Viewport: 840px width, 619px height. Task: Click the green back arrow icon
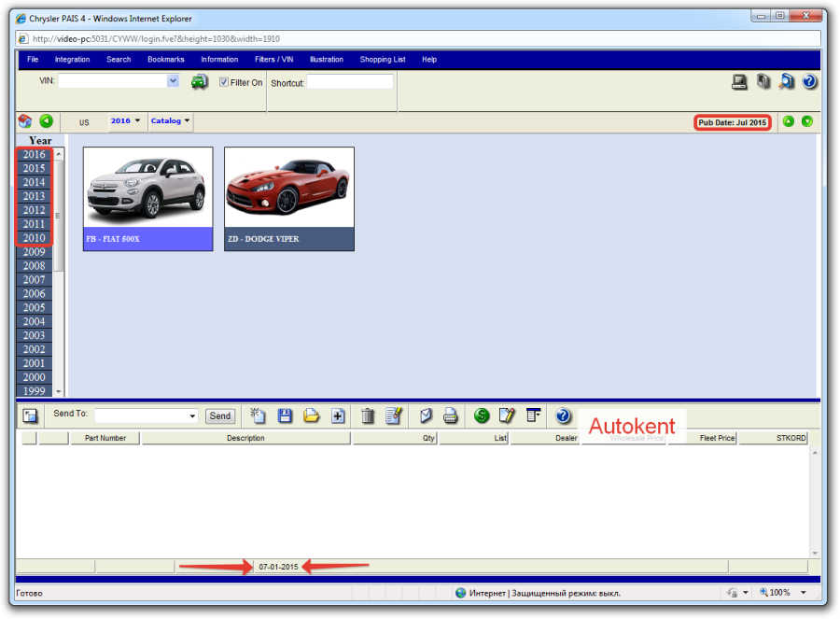[46, 121]
